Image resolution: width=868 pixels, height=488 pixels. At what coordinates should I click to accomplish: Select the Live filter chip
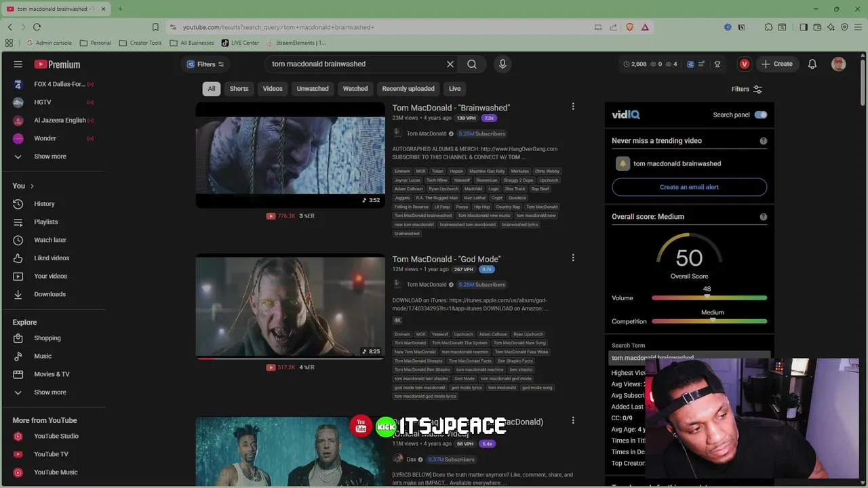click(x=454, y=89)
